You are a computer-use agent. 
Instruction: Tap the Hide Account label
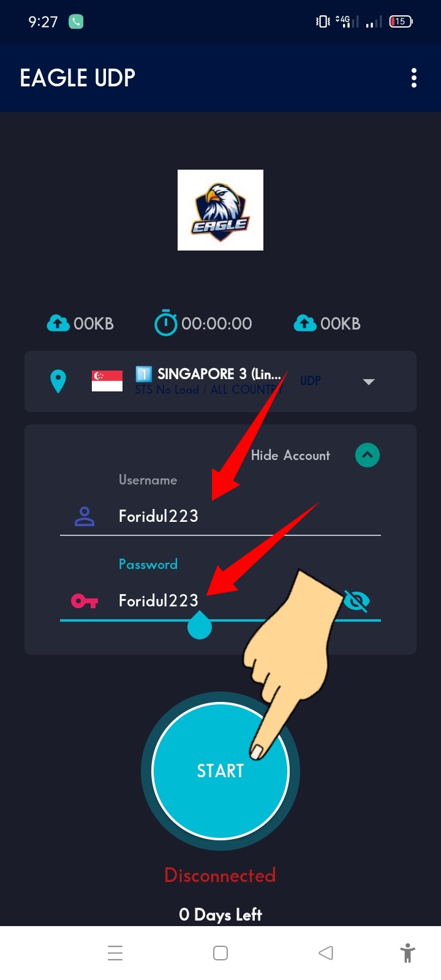290,455
